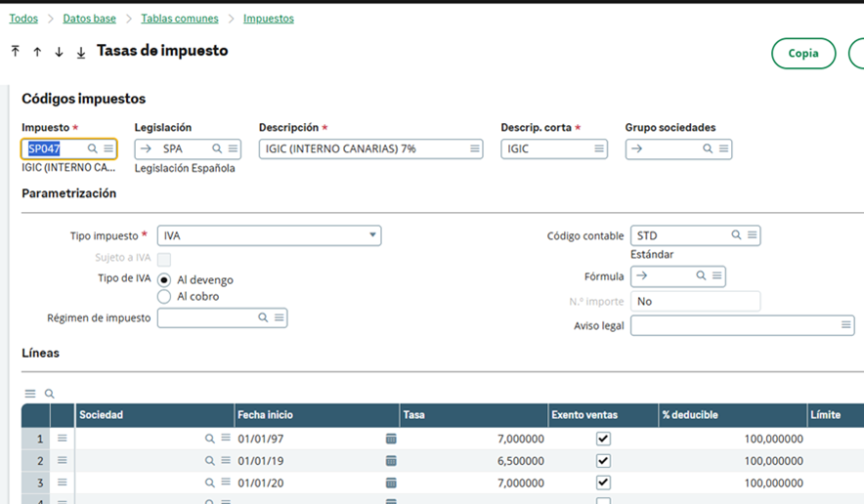Image resolution: width=864 pixels, height=504 pixels.
Task: Jump arrow in Grupo sociedades field
Action: coord(637,148)
